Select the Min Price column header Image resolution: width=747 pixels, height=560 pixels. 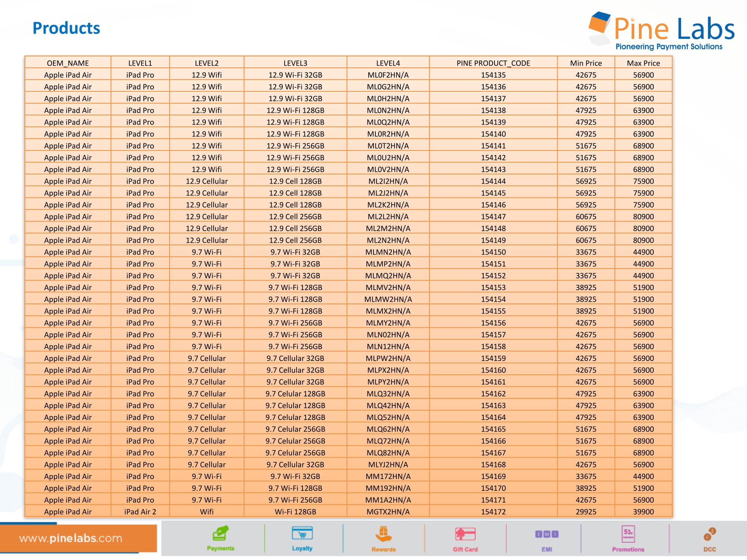coord(586,63)
